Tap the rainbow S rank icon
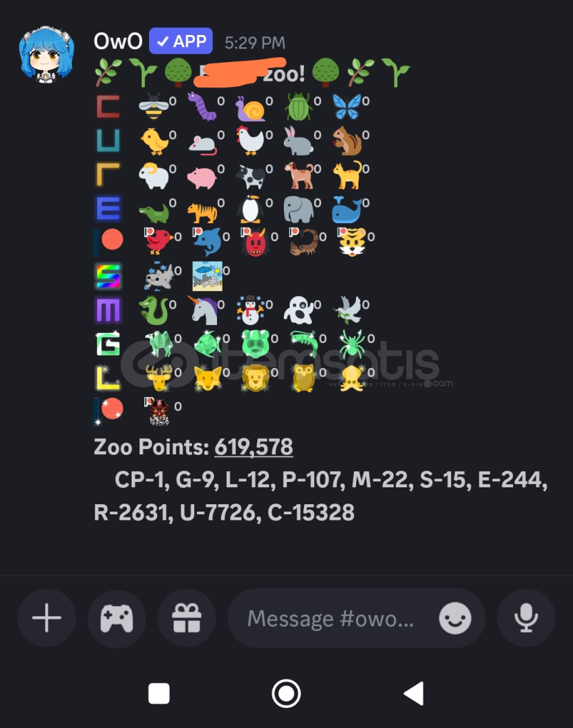 tap(108, 275)
